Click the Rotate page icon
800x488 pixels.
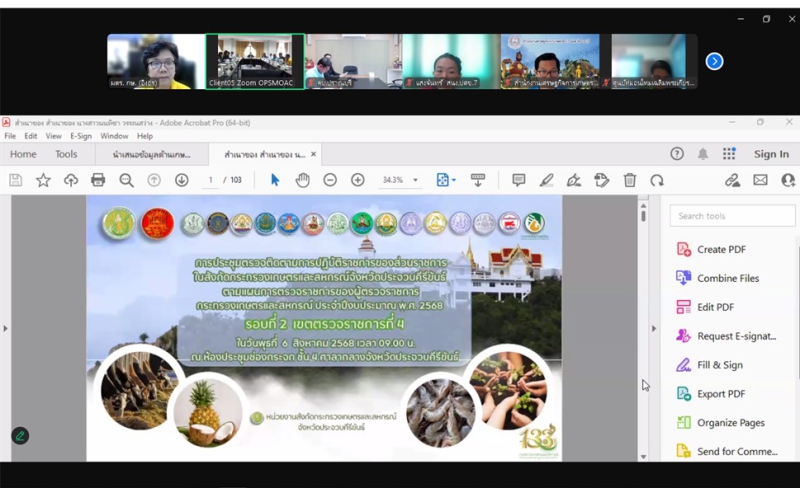click(x=657, y=180)
